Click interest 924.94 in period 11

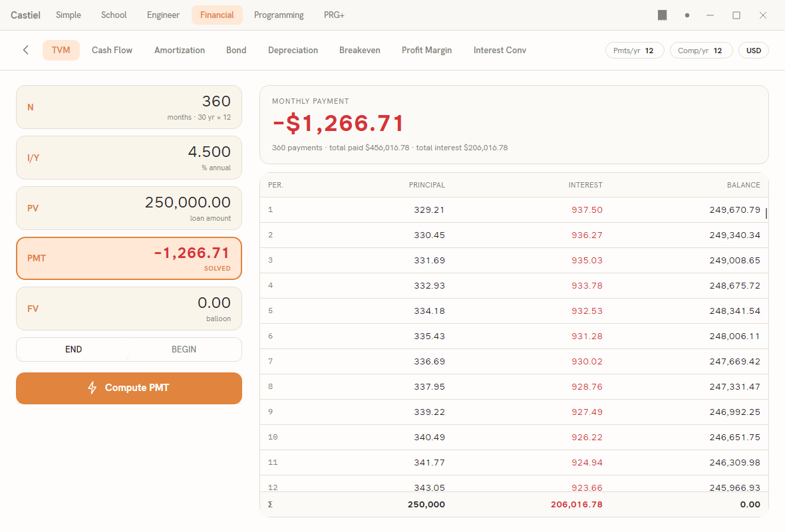[587, 462]
